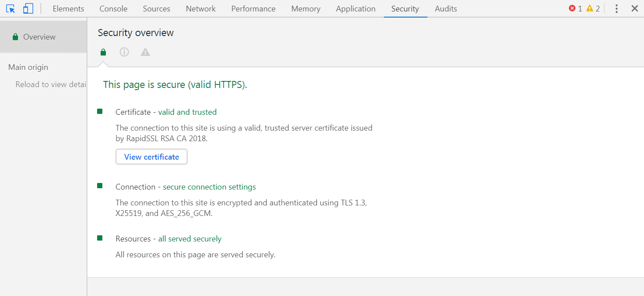Image resolution: width=644 pixels, height=296 pixels.
Task: Click the green square beside Certificate
Action: click(x=100, y=111)
